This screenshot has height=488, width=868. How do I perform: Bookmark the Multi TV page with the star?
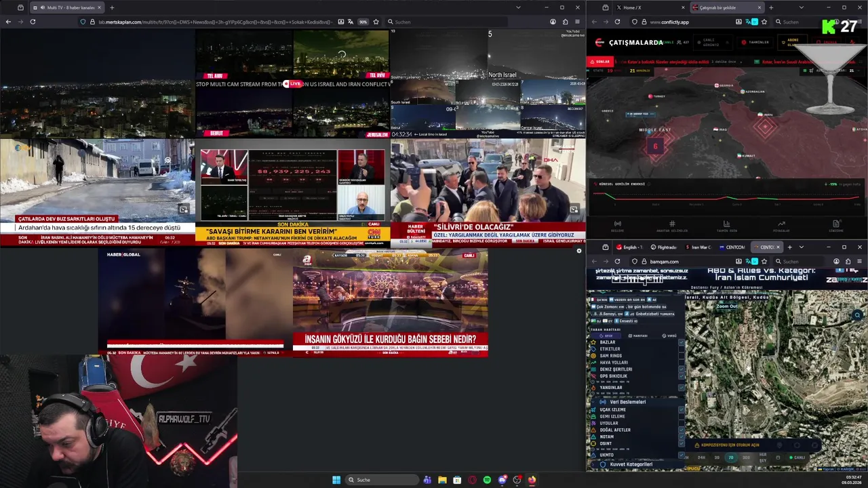376,22
